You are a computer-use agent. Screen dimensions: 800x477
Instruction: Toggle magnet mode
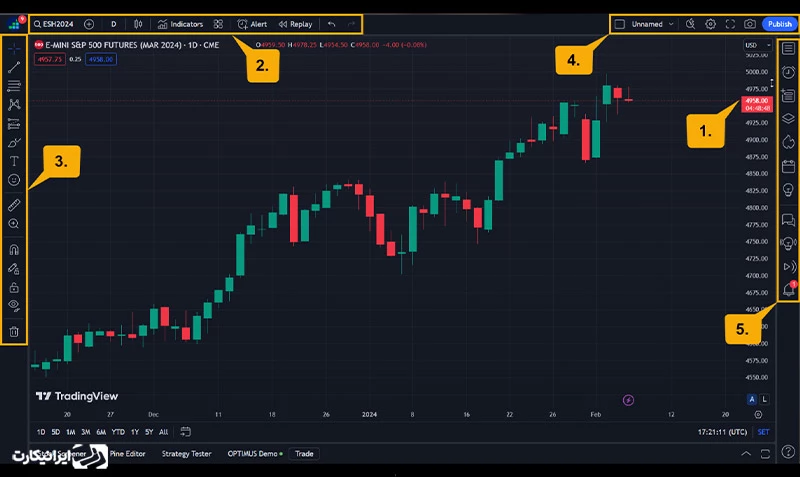tap(14, 250)
